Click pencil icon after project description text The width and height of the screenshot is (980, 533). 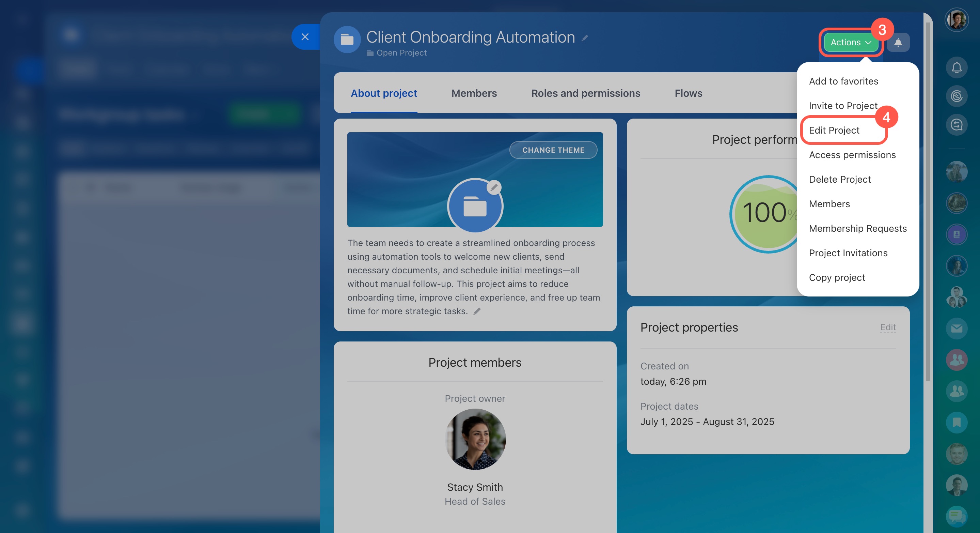[x=477, y=311]
